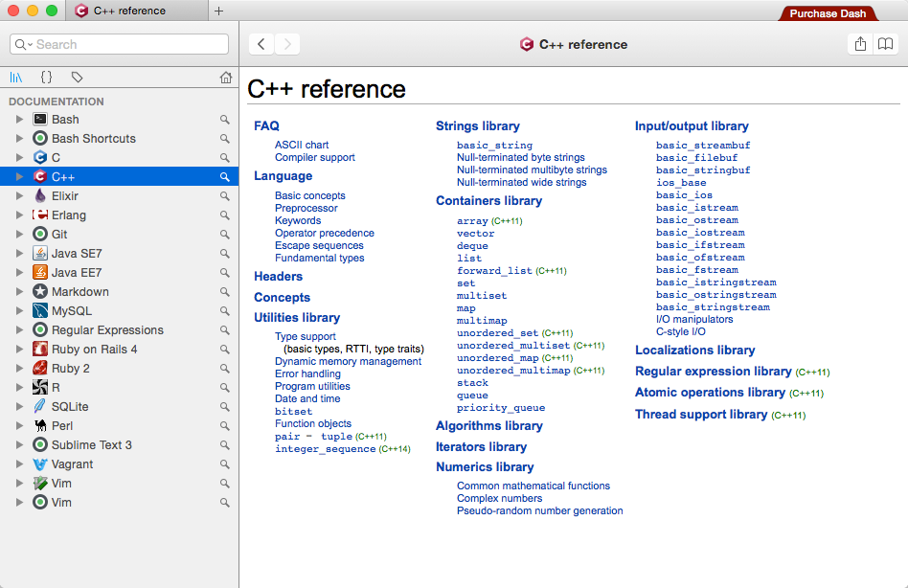Open Pseudo-random number generation link
Viewport: 908px width, 588px height.
539,510
